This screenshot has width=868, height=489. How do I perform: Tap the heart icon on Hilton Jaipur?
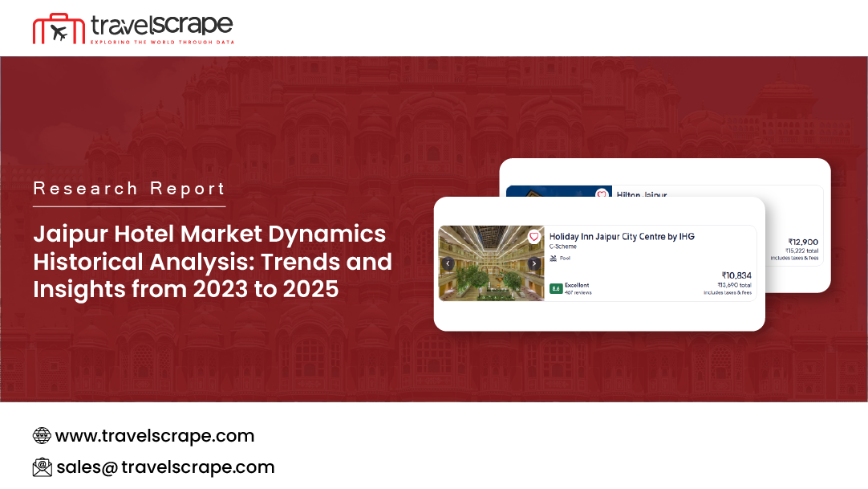tap(601, 194)
